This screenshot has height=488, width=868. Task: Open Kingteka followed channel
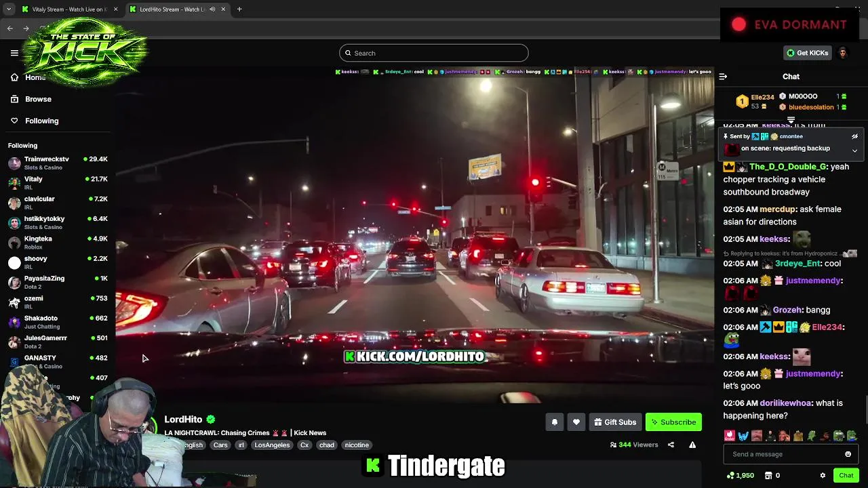point(58,243)
